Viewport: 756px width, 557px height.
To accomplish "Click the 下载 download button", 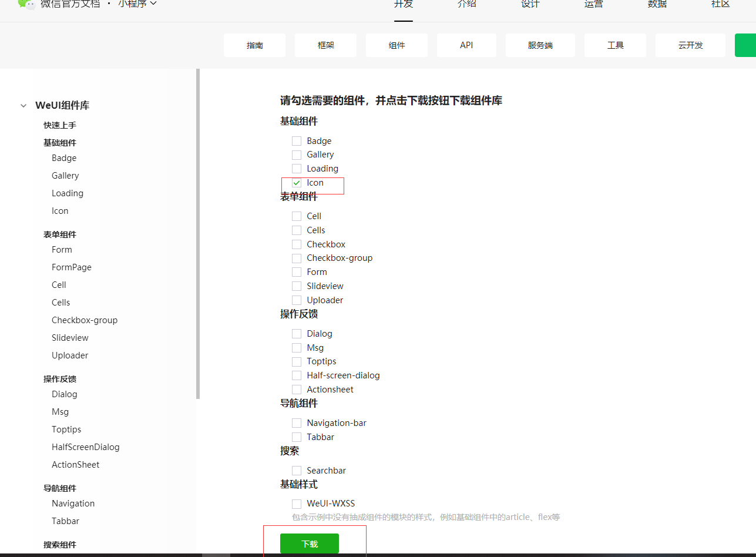I will [309, 543].
